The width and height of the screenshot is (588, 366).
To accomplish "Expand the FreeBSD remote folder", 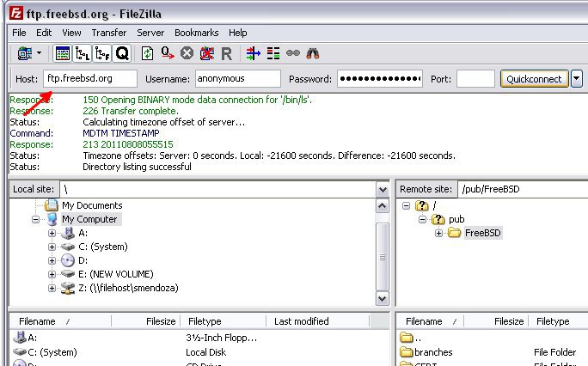I will click(x=439, y=234).
